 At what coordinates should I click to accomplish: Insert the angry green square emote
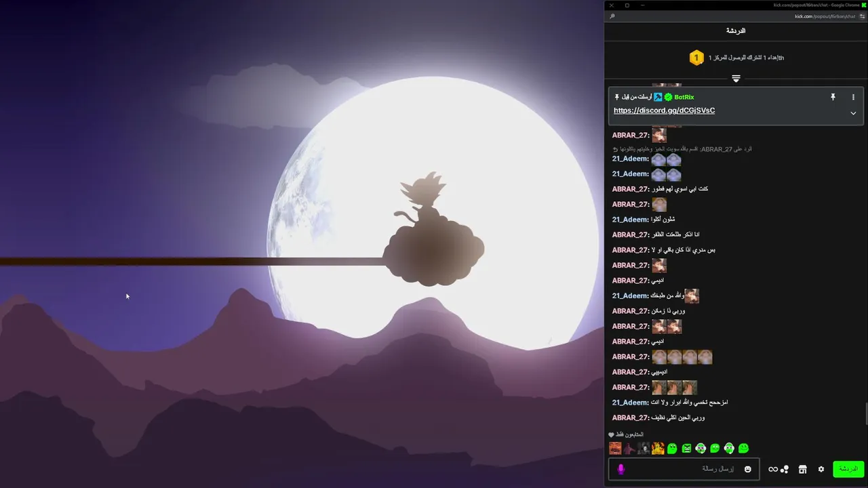pos(686,448)
